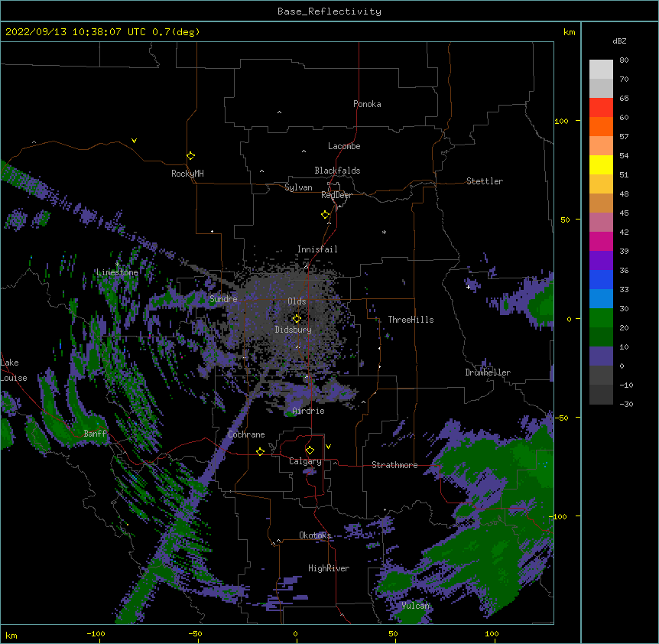Click the yellow V marker northwest of RockyMH

(134, 141)
